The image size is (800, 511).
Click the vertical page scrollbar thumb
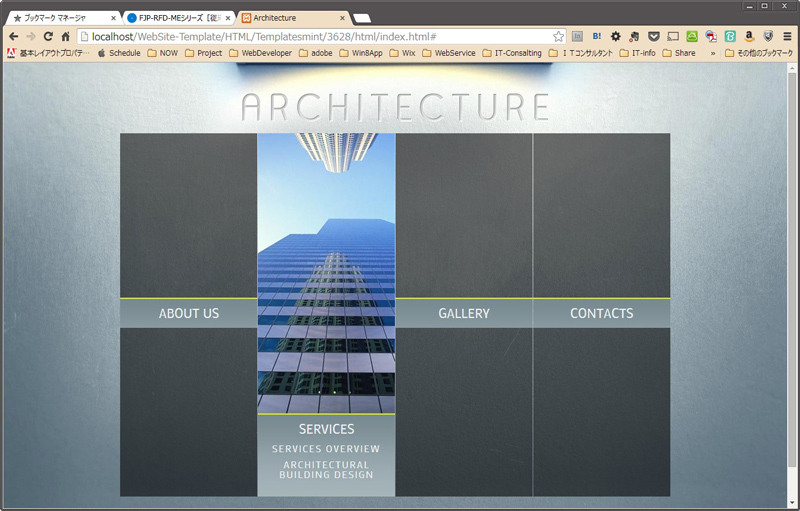click(792, 270)
